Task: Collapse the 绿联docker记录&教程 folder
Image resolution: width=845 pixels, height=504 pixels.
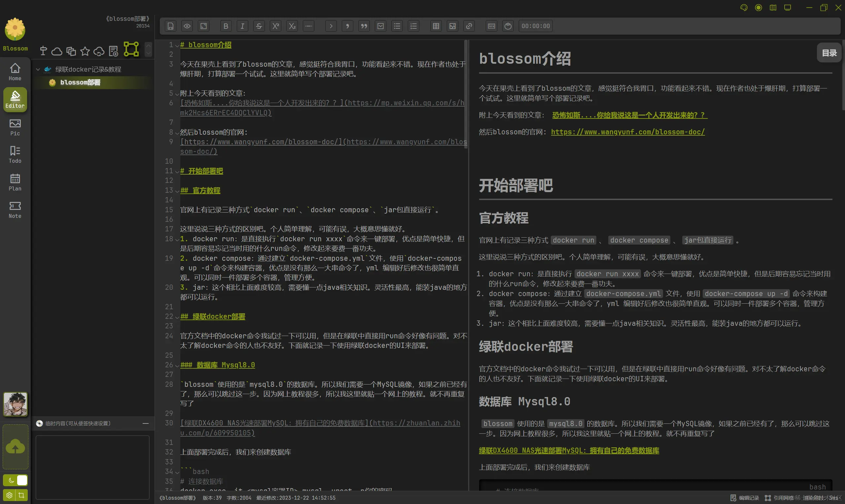Action: pyautogui.click(x=38, y=69)
